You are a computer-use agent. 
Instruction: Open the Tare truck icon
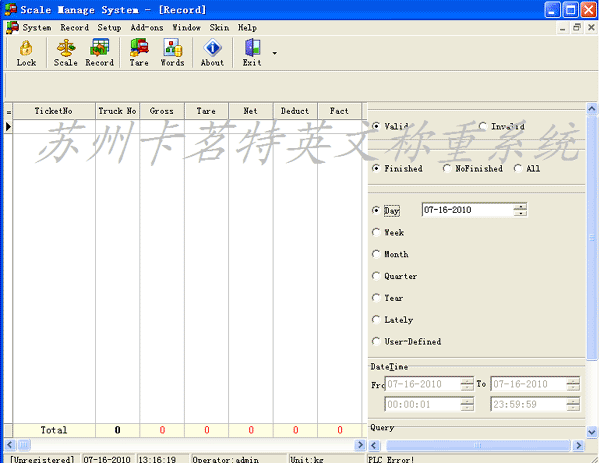[139, 53]
